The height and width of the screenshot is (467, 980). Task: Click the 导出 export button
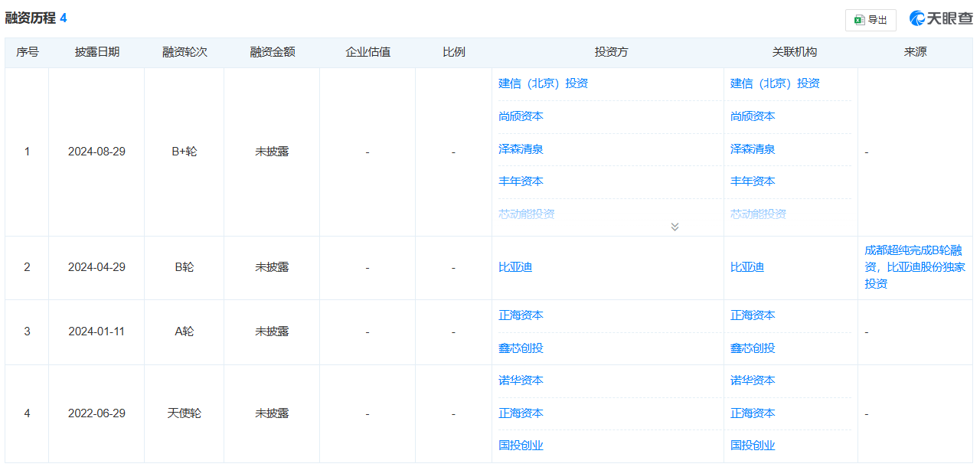tap(871, 20)
